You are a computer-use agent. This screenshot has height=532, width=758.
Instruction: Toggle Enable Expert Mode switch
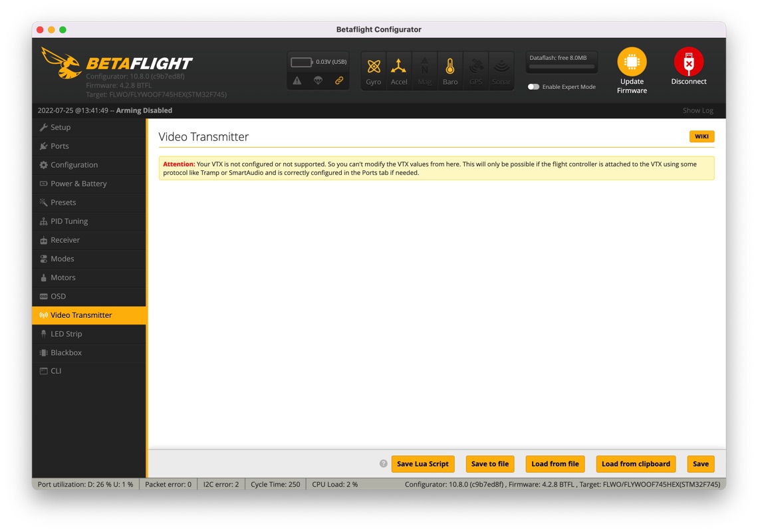coord(533,87)
